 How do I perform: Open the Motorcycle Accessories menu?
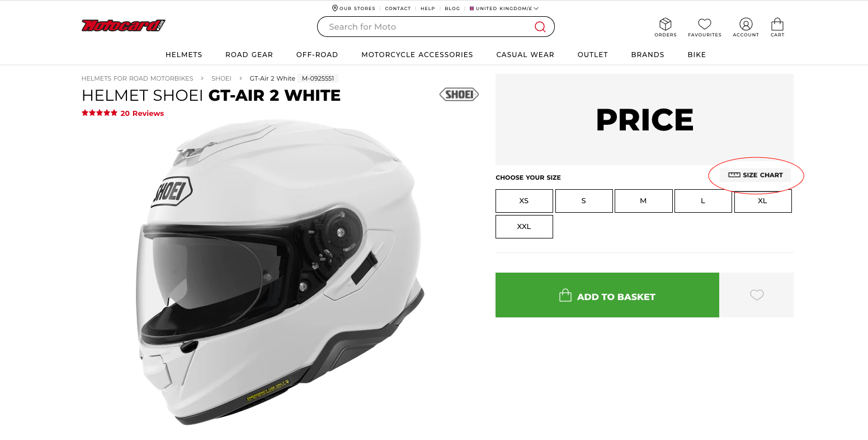click(x=417, y=55)
